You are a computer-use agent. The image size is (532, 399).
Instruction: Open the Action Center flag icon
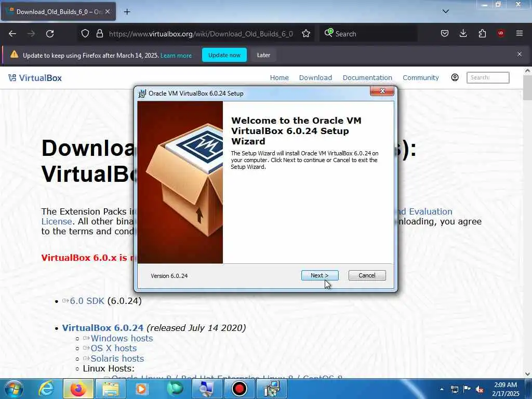point(467,389)
